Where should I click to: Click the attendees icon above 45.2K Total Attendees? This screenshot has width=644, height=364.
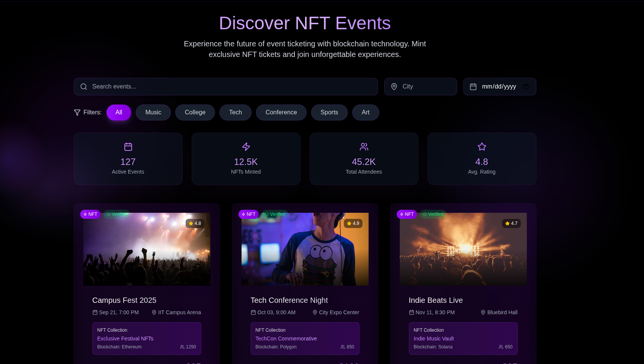364,147
